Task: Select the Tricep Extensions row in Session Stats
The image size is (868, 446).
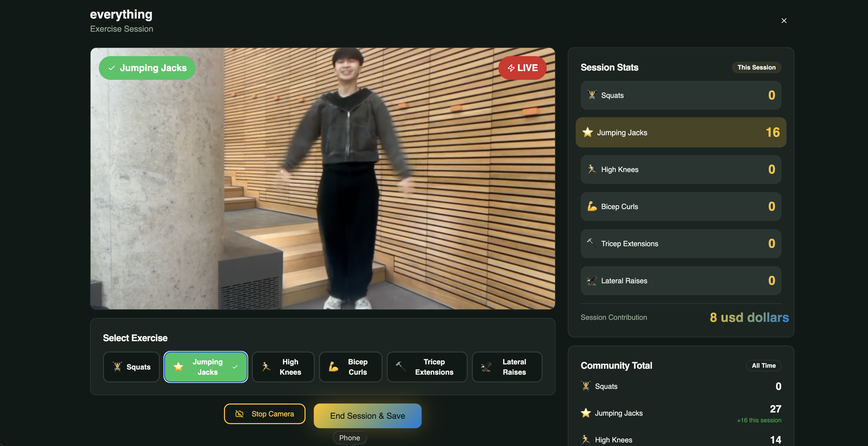Action: 681,243
